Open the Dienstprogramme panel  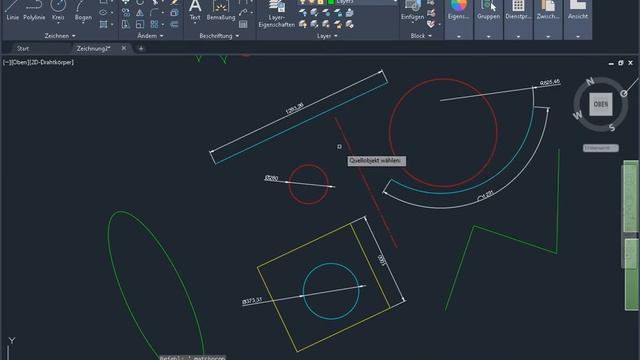(x=518, y=10)
